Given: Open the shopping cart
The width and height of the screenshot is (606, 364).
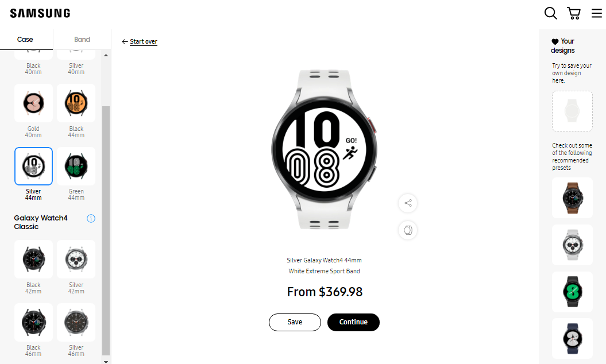Looking at the screenshot, I should pos(573,13).
